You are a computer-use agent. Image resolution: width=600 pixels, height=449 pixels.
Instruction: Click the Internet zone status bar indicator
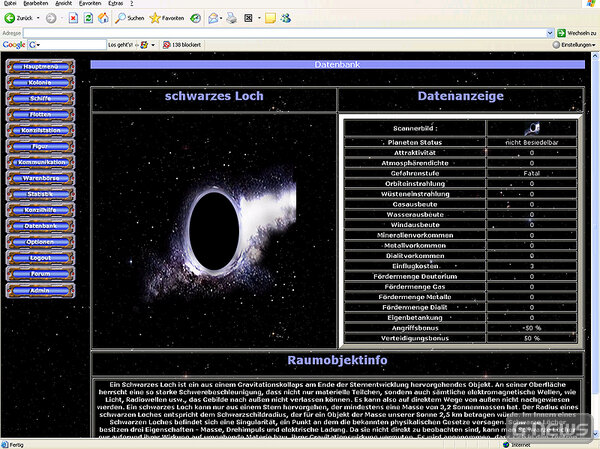(517, 445)
